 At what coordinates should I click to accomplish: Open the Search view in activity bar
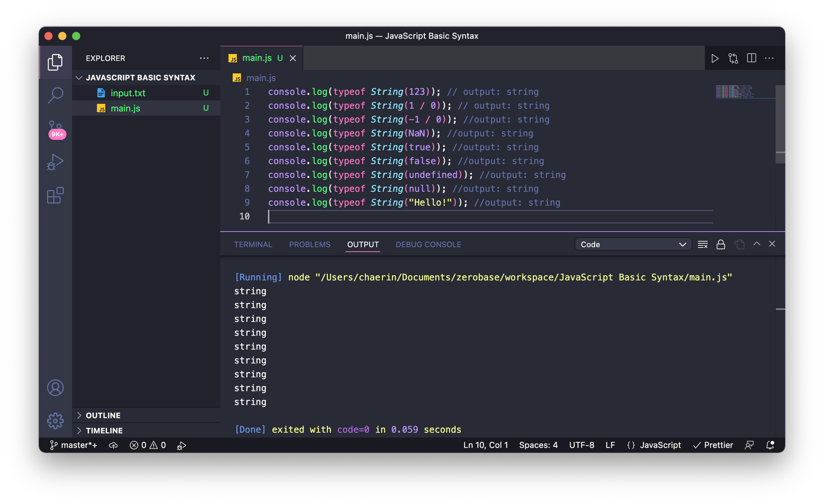coord(55,95)
